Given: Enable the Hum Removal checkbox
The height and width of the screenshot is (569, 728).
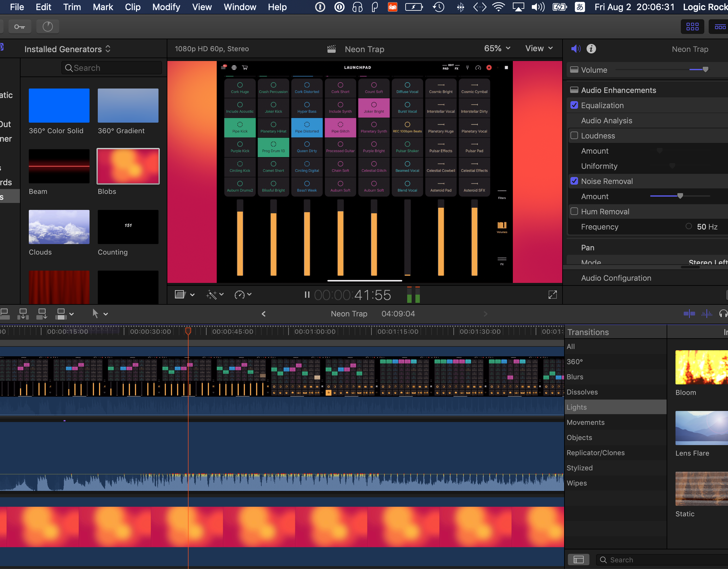Looking at the screenshot, I should [x=574, y=211].
